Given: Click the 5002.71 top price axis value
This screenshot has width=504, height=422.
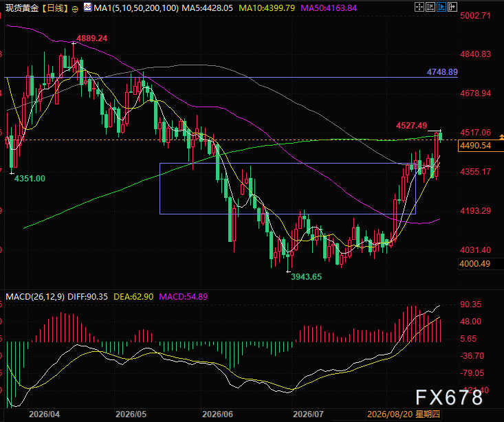Looking at the screenshot, I should (x=475, y=16).
